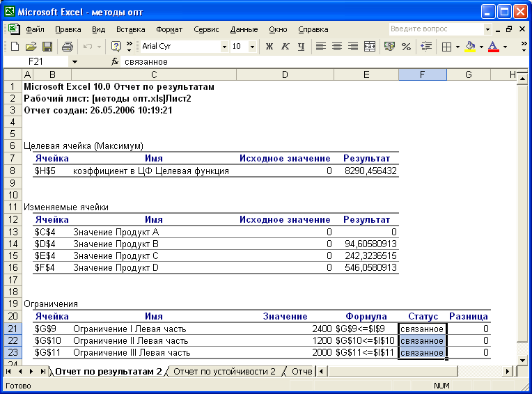
Task: Click vertical scrollbar down arrow
Action: click(x=522, y=361)
